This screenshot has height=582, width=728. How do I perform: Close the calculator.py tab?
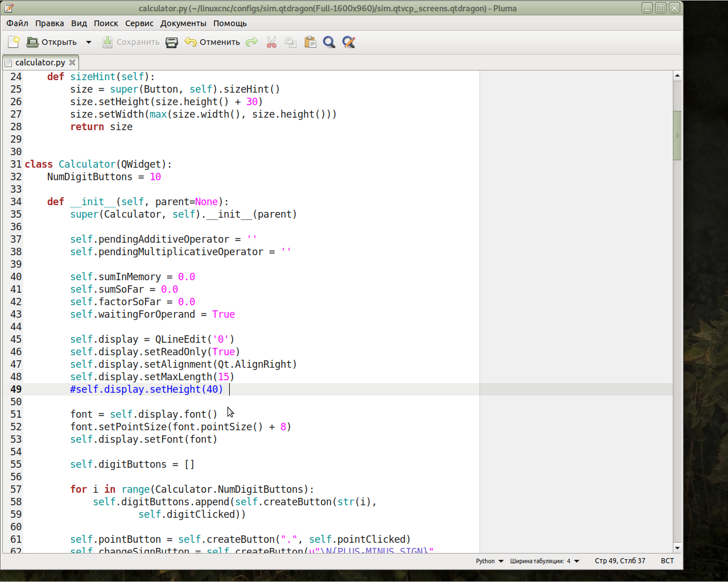[x=72, y=63]
